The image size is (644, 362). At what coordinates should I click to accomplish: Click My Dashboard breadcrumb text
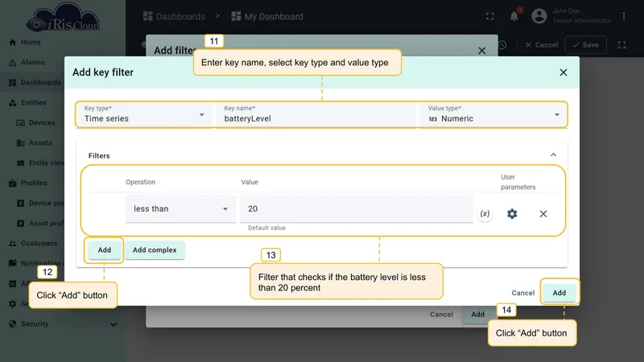tap(274, 17)
